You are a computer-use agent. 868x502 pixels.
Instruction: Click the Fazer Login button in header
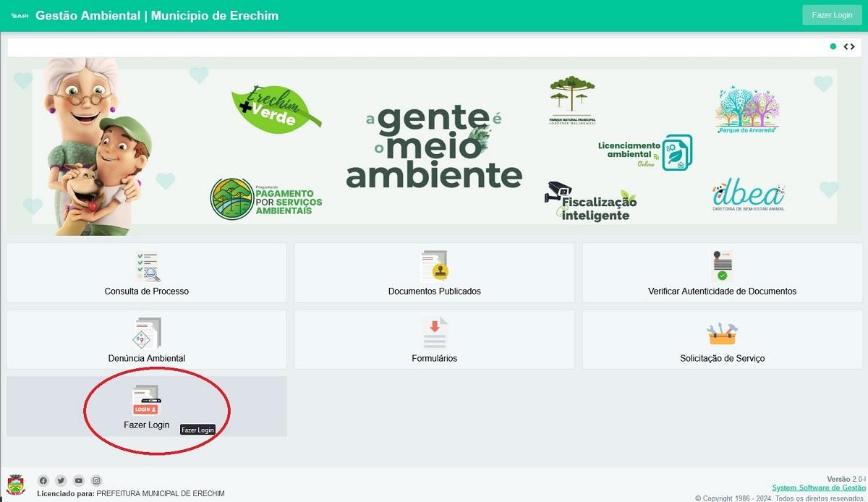click(x=831, y=15)
